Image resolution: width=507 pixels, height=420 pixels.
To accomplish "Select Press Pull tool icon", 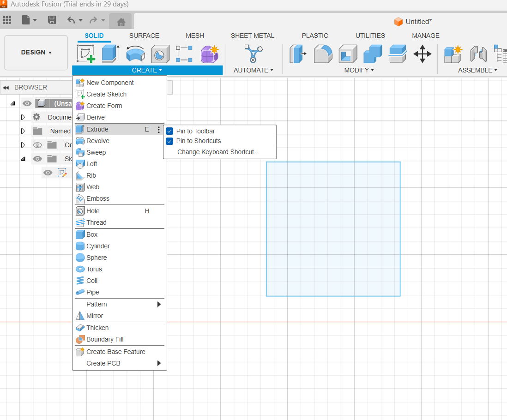I will click(298, 54).
